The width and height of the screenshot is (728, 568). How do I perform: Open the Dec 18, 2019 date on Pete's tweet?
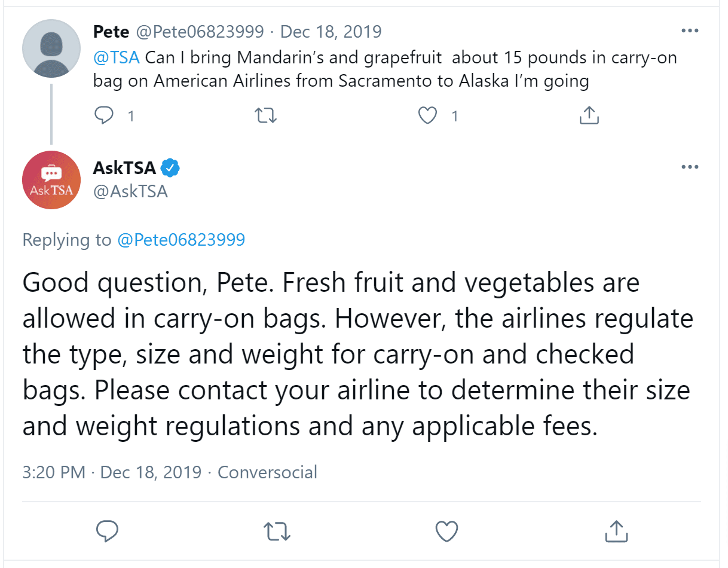tap(331, 30)
